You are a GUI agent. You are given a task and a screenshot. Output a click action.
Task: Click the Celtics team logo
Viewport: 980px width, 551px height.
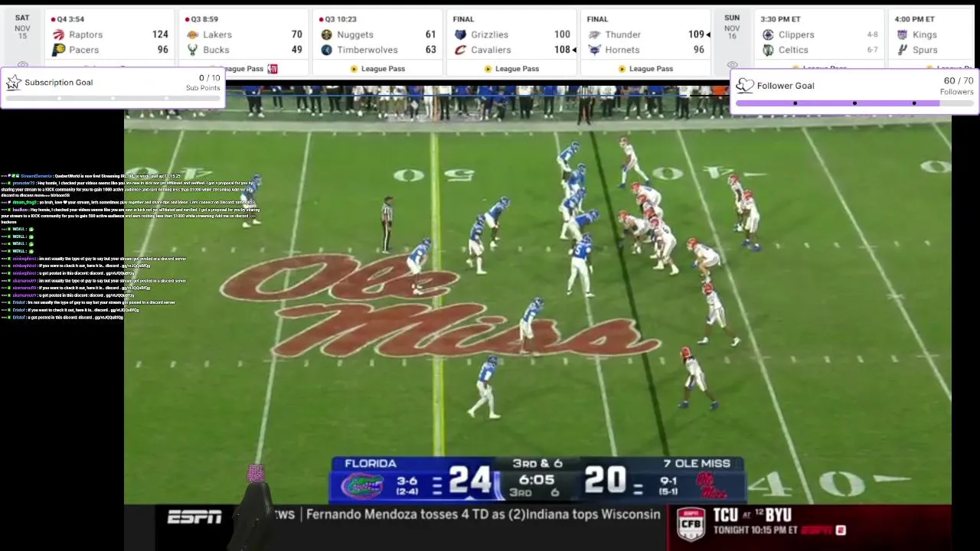coord(768,50)
